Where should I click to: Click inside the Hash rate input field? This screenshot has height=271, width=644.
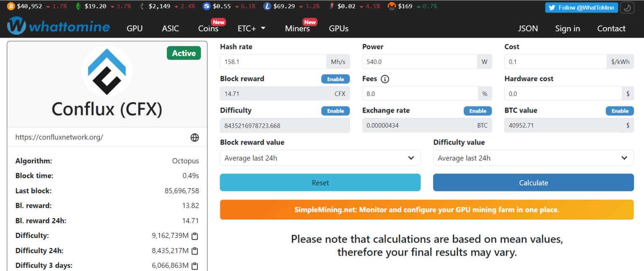(x=273, y=62)
